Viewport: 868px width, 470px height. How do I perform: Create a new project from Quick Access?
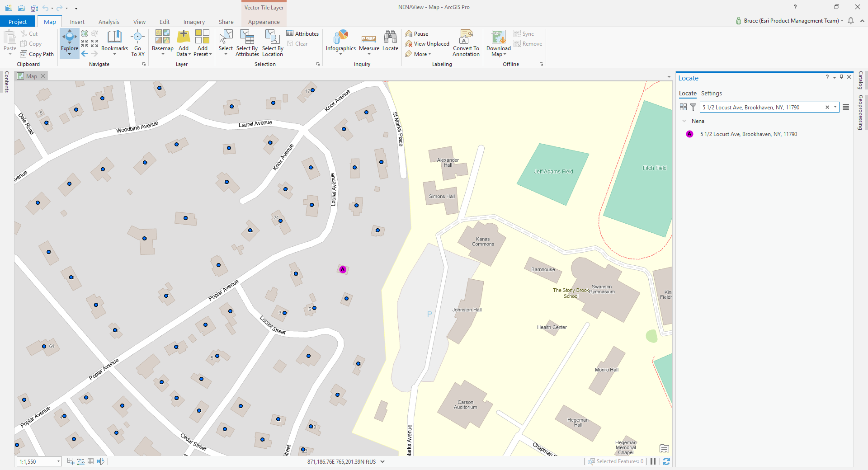pos(9,8)
